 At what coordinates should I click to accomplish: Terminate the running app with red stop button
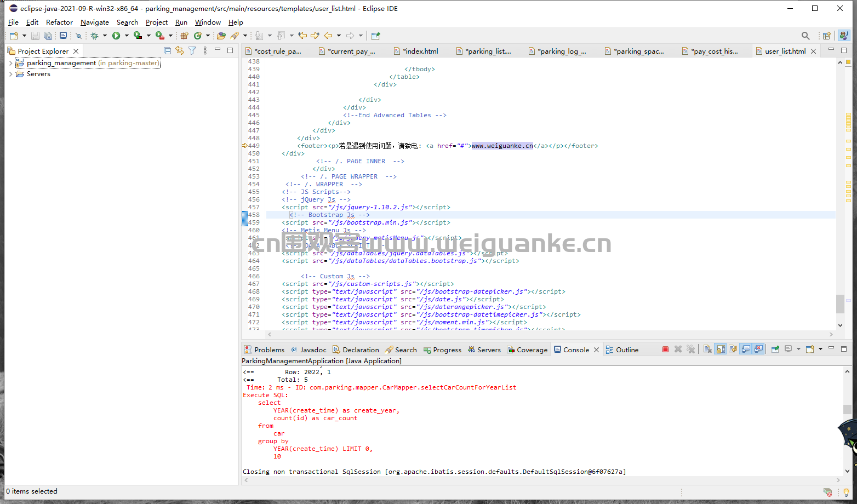(665, 350)
